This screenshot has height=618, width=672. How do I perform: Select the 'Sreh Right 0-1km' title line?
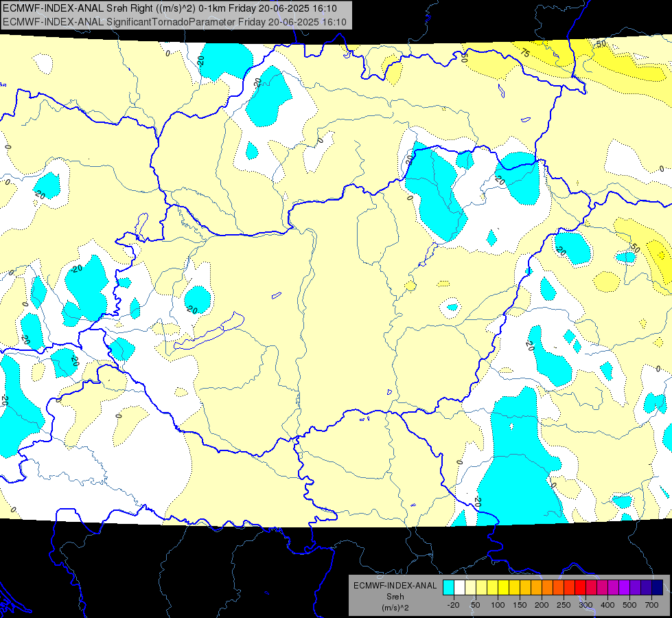coord(170,8)
